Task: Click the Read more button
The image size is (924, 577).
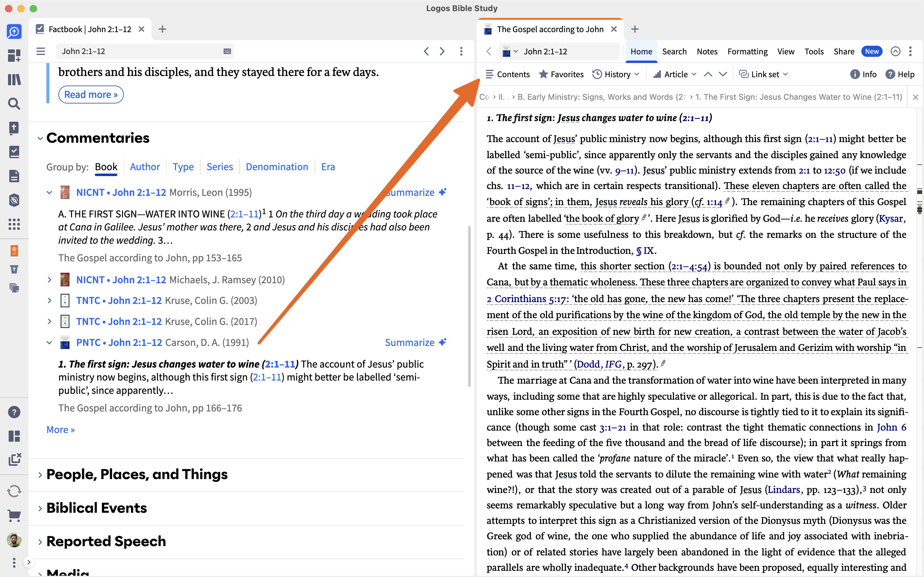Action: (91, 95)
